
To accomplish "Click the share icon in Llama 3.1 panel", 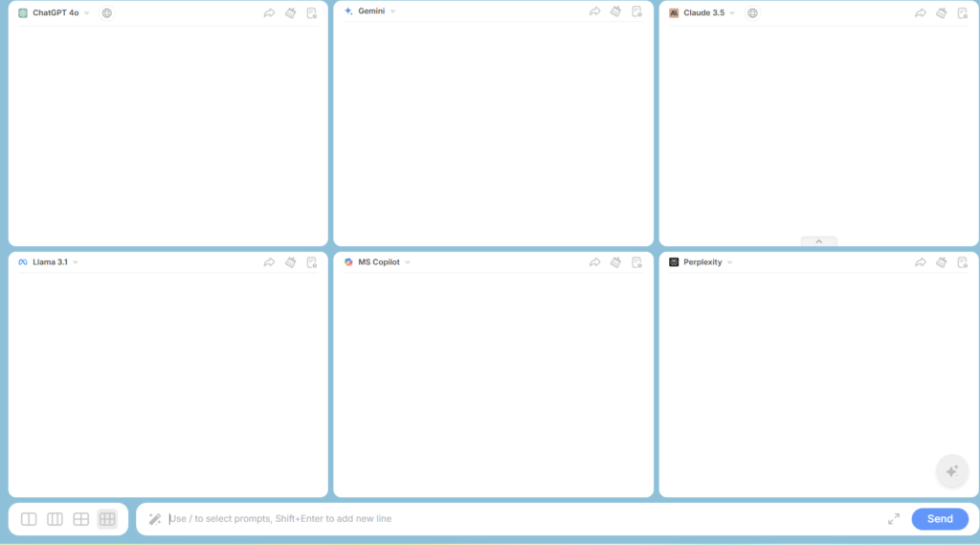I will [269, 262].
